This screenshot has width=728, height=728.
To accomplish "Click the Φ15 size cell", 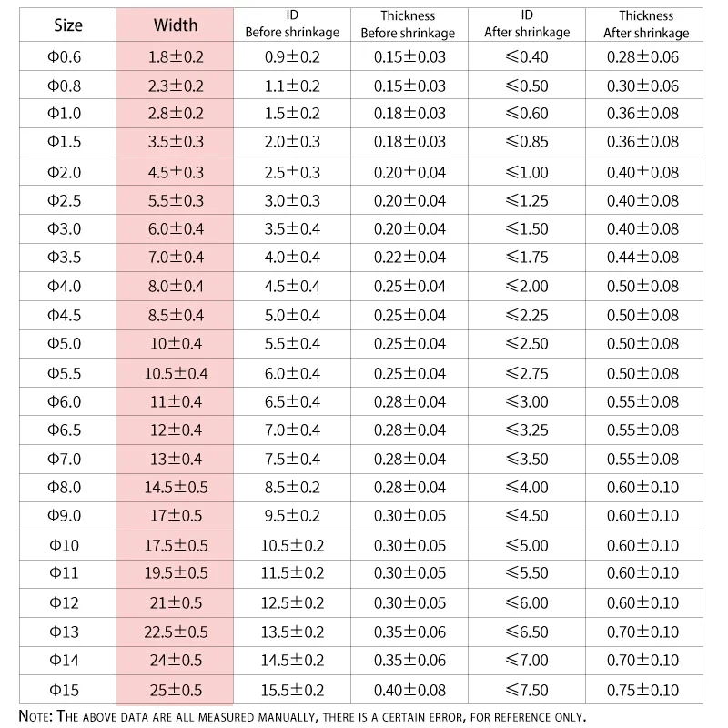I will coord(67,690).
